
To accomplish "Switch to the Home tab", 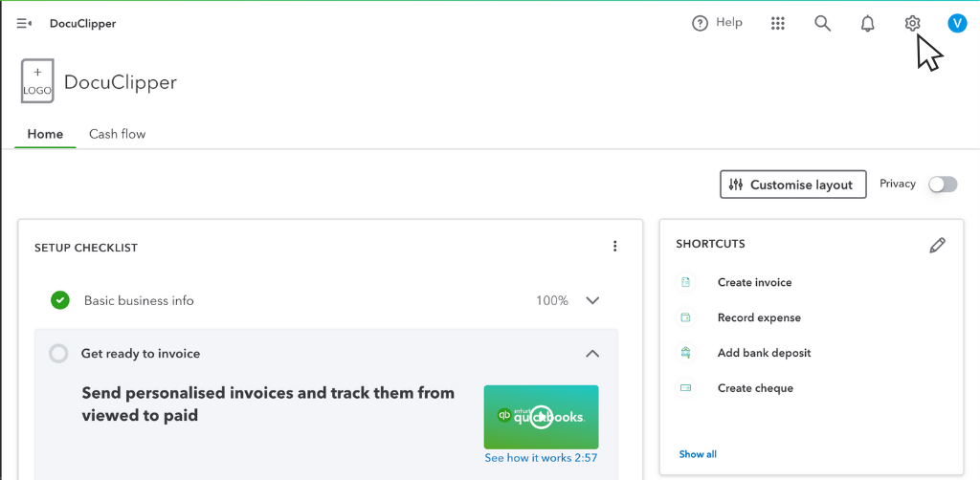I will click(45, 134).
